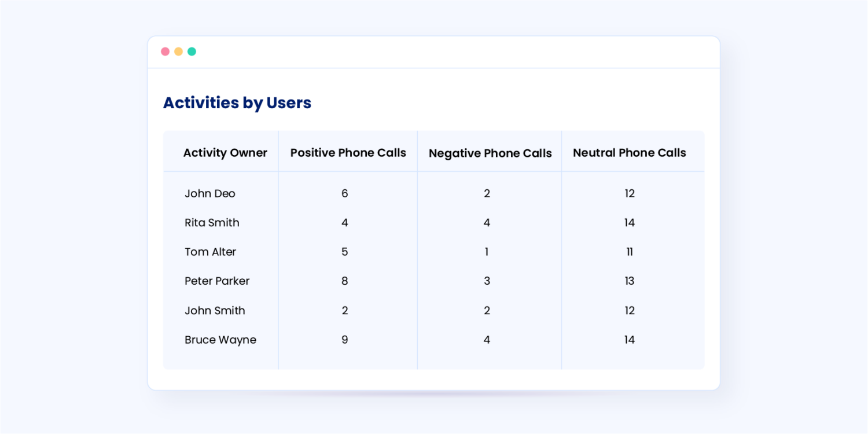The image size is (868, 434).
Task: Click the Activities by Users heading
Action: (x=237, y=103)
